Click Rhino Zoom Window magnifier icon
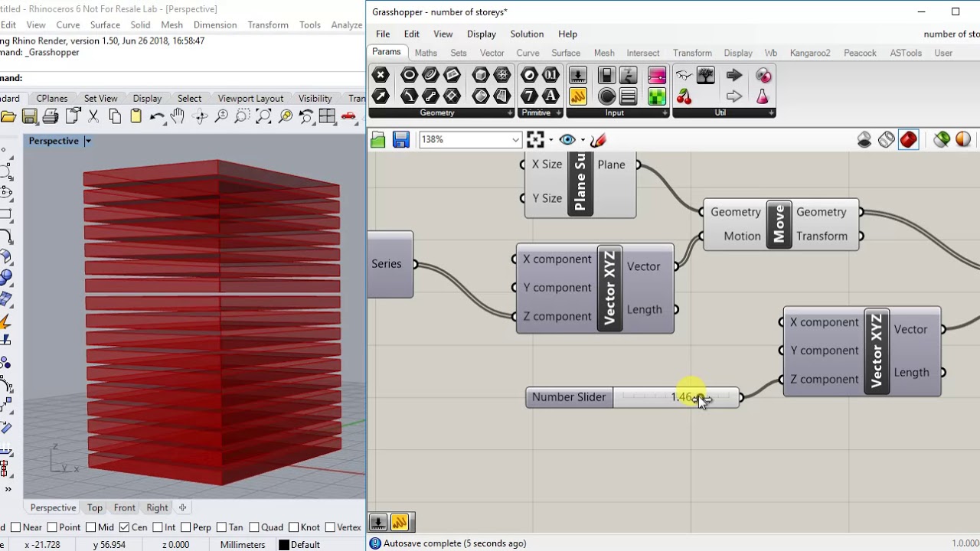Image resolution: width=980 pixels, height=551 pixels. point(242,116)
